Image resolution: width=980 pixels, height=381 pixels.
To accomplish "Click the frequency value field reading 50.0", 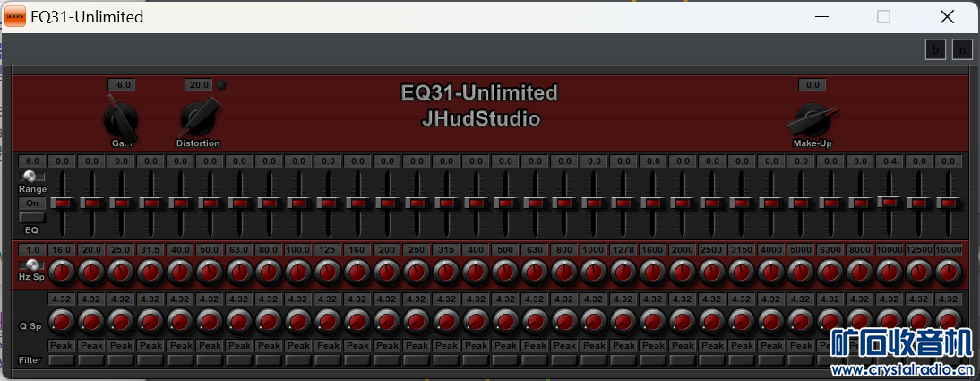I will (210, 249).
